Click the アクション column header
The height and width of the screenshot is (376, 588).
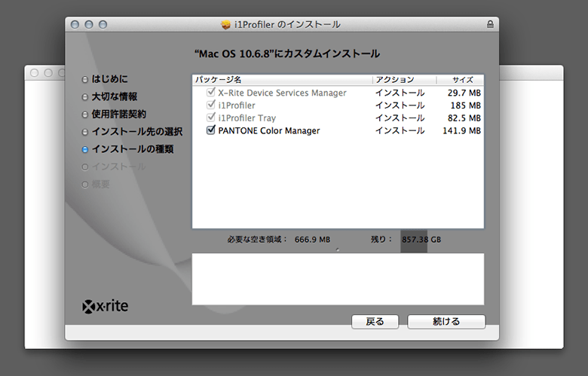pos(405,80)
